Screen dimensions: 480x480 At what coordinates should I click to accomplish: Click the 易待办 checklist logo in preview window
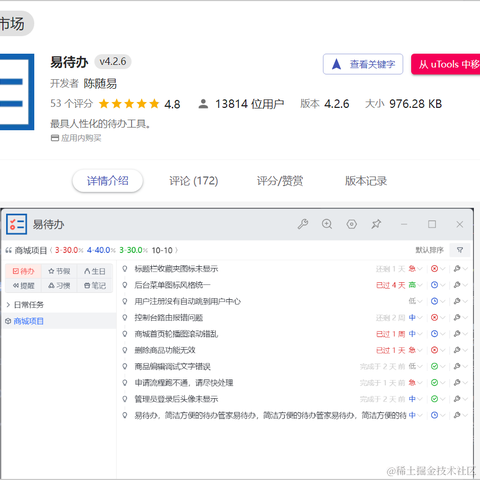(x=16, y=224)
